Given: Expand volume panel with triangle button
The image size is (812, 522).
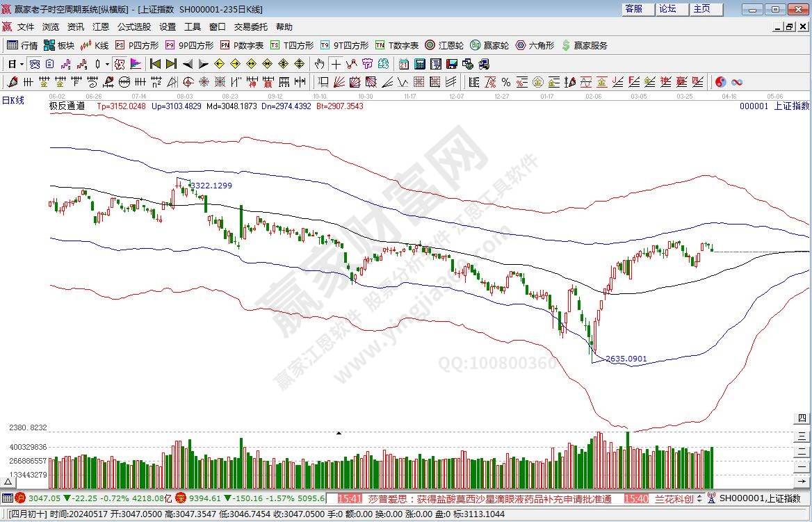Looking at the screenshot, I should [339, 432].
